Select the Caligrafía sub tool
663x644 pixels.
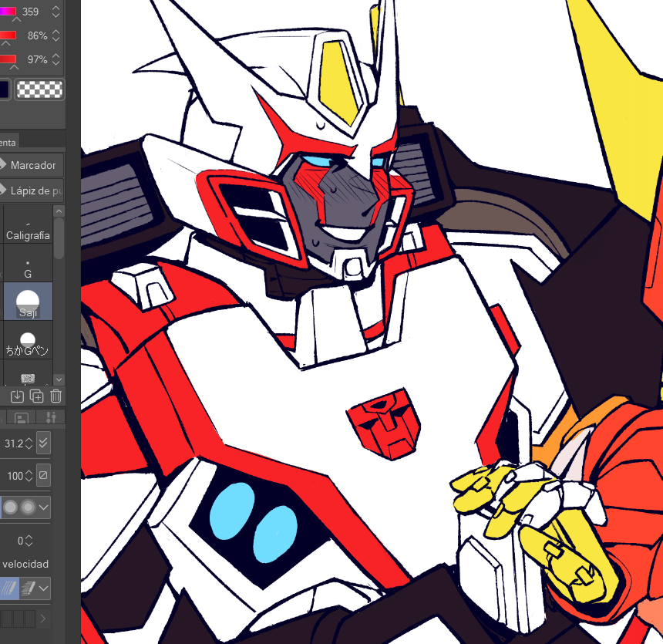27,227
